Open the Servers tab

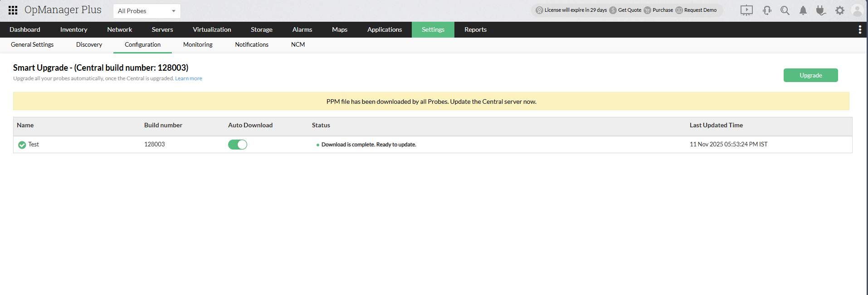click(162, 29)
